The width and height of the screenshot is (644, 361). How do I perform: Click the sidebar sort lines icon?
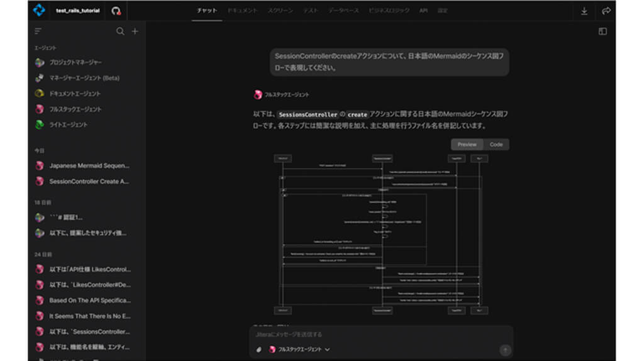tap(38, 31)
